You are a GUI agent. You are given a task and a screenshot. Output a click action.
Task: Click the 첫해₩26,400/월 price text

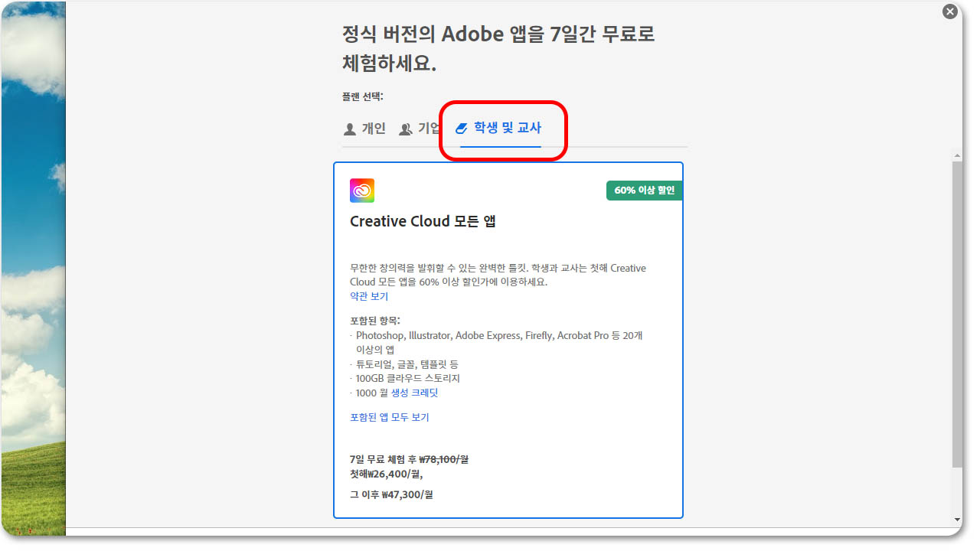(x=386, y=474)
